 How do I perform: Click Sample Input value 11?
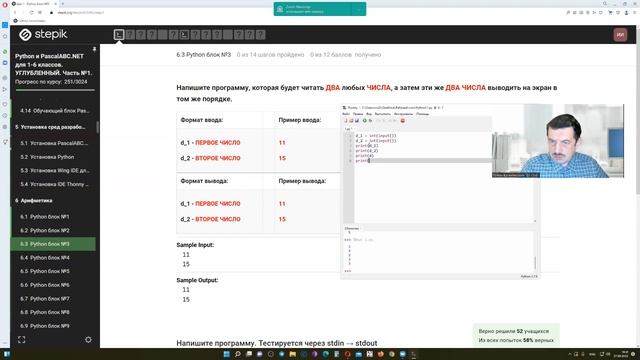tap(186, 254)
